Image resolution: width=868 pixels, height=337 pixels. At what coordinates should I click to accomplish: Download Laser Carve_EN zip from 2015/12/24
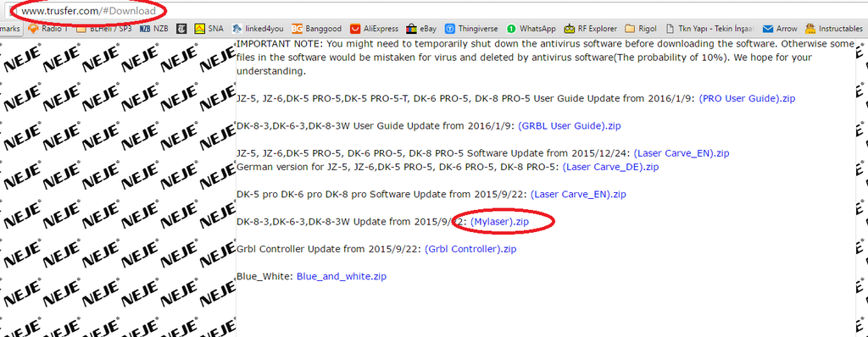(x=682, y=153)
